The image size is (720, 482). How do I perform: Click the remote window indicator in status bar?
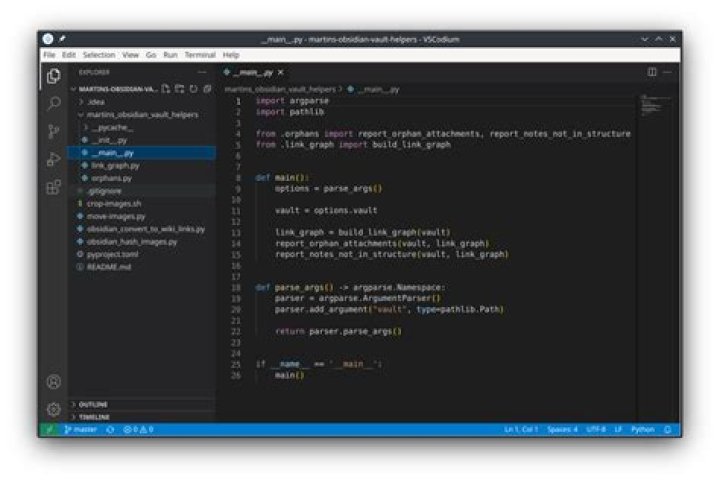49,429
